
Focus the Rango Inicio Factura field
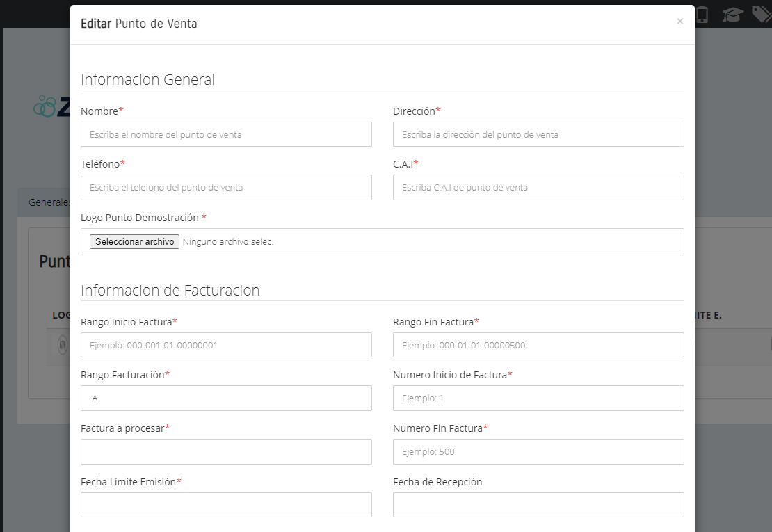(226, 345)
